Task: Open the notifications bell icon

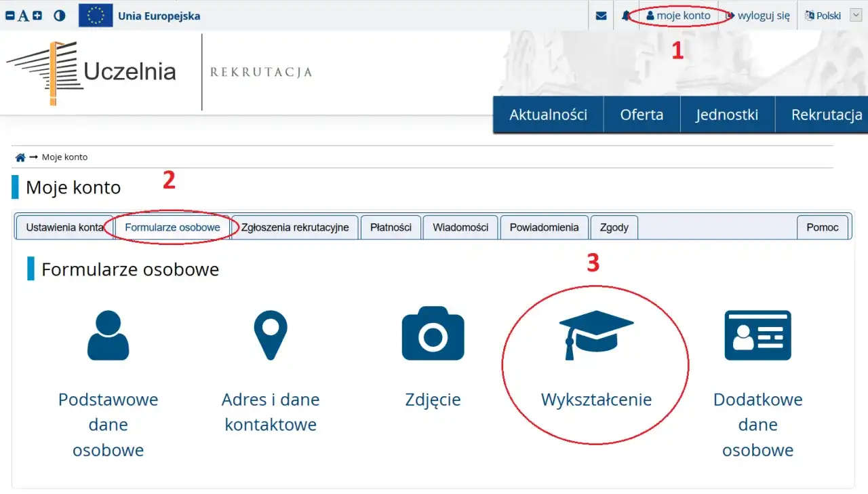Action: (625, 15)
